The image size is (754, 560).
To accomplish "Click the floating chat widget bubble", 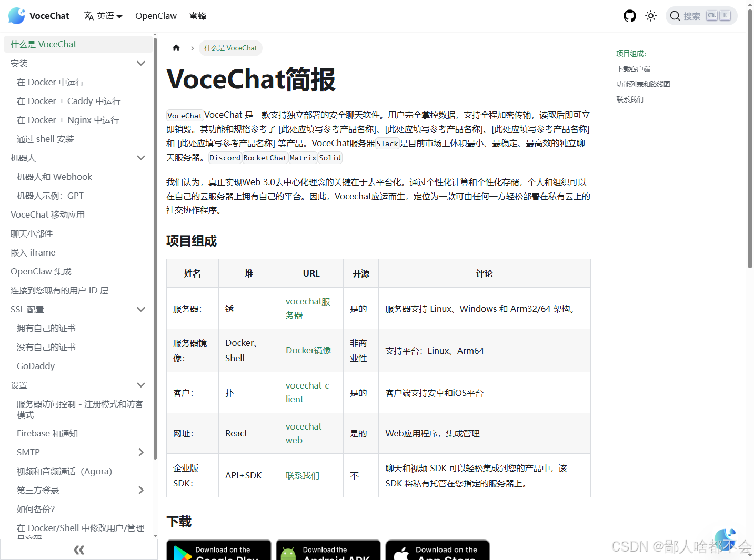I will pyautogui.click(x=725, y=539).
